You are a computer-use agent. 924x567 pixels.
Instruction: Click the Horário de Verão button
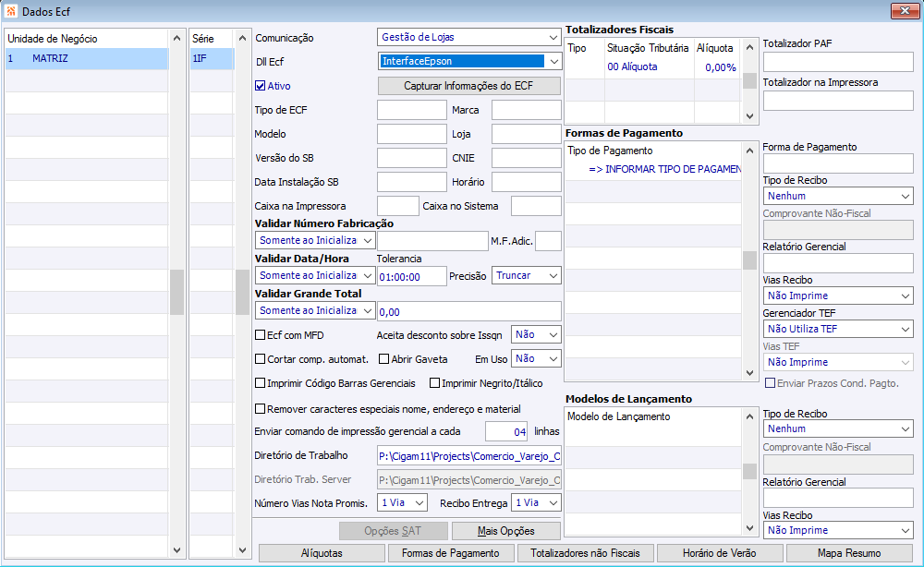pos(720,553)
